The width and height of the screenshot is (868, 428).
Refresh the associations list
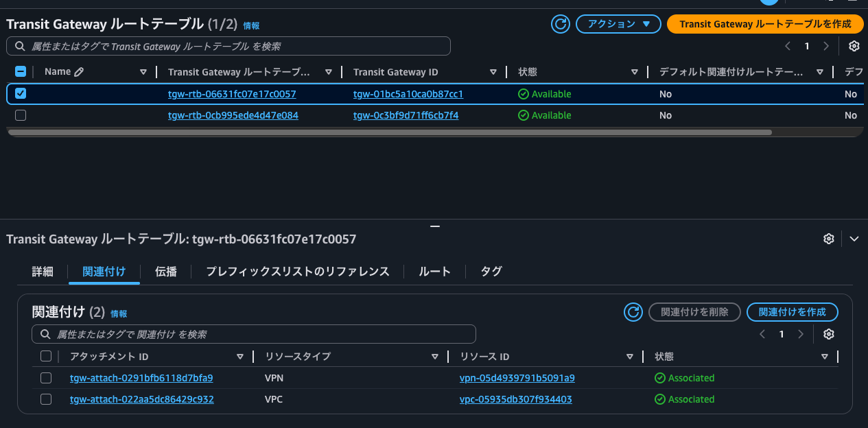point(633,312)
